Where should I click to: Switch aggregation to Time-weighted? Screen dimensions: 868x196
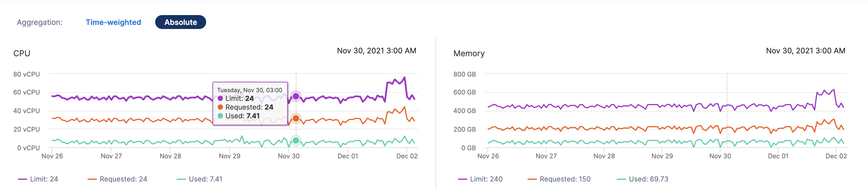click(x=113, y=22)
